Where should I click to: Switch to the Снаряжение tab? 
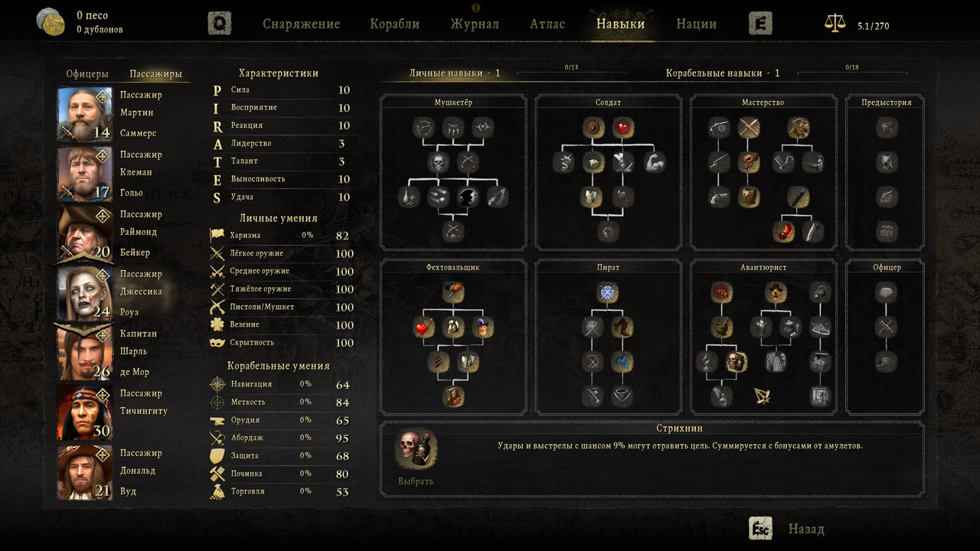(x=301, y=24)
